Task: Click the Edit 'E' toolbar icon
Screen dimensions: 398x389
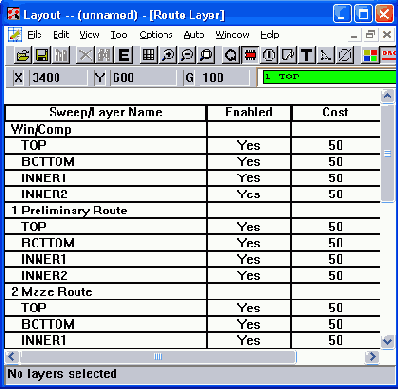Action: point(124,55)
